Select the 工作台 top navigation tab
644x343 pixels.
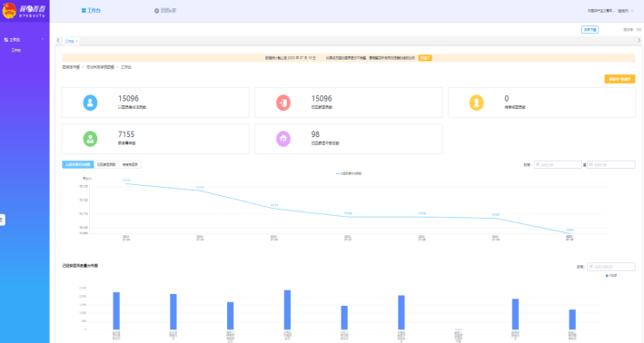(x=91, y=11)
